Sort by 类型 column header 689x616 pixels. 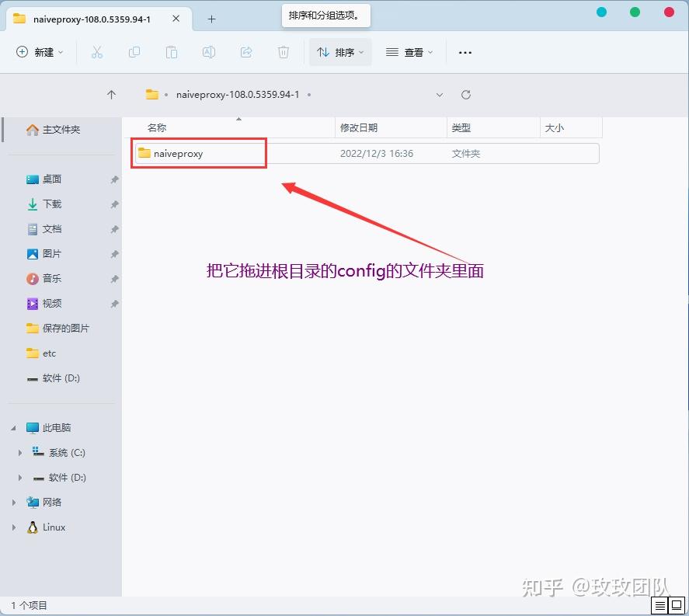click(461, 128)
